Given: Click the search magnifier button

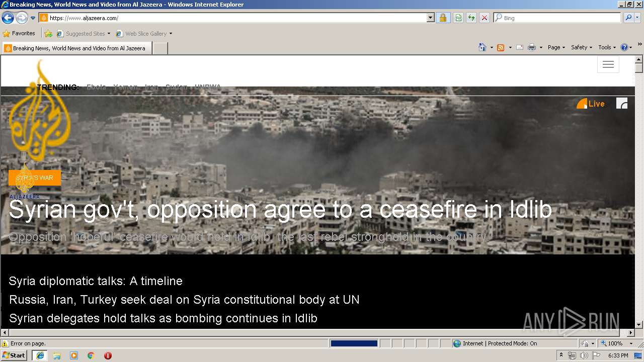Looking at the screenshot, I should pyautogui.click(x=628, y=18).
